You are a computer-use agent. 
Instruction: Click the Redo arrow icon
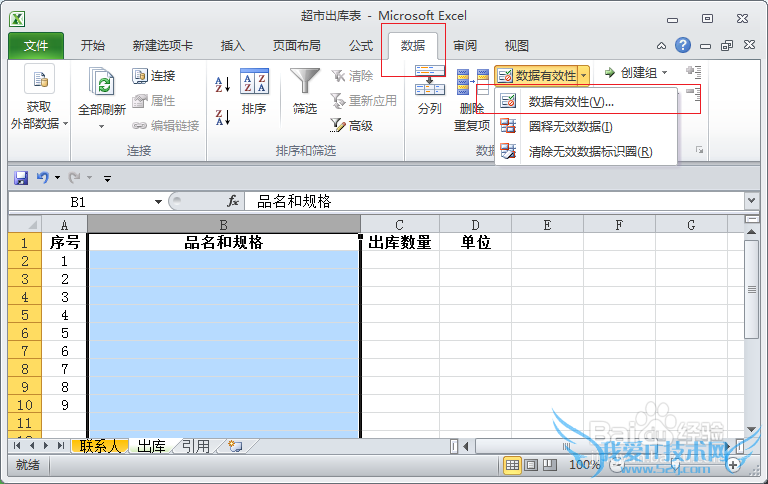click(x=74, y=177)
